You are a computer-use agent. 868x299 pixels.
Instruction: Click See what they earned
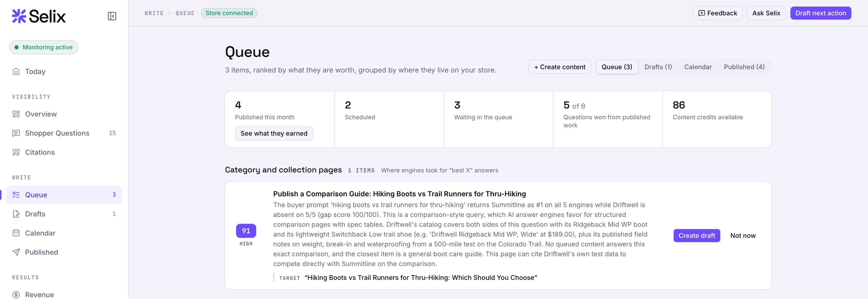click(274, 133)
